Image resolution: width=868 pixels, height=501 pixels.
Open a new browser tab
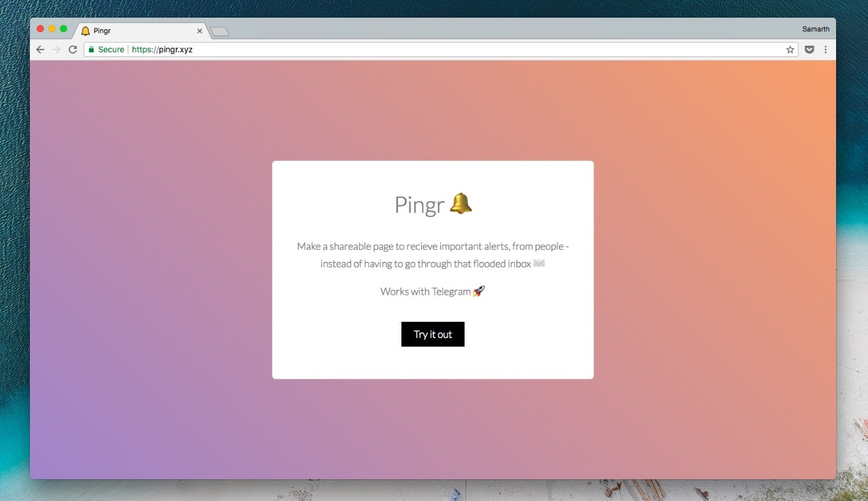click(219, 31)
